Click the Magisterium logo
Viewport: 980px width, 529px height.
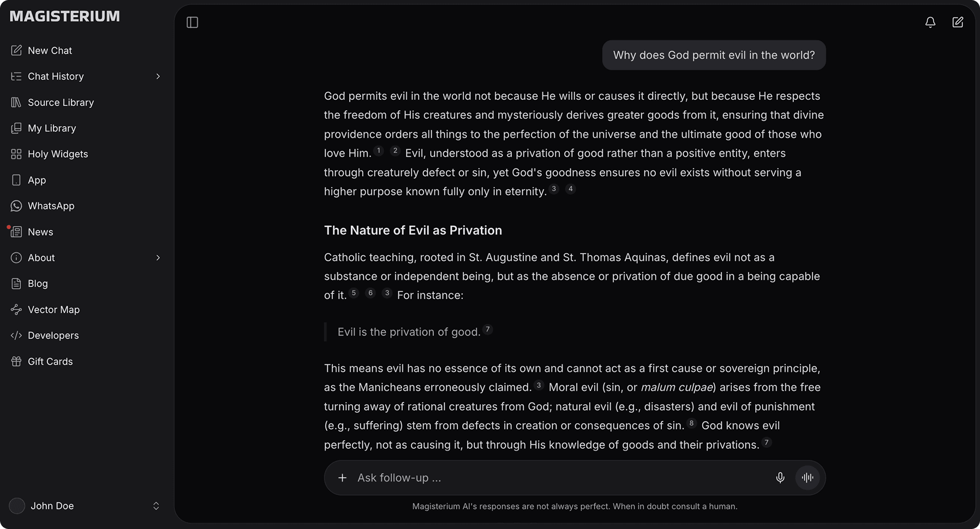tap(65, 16)
